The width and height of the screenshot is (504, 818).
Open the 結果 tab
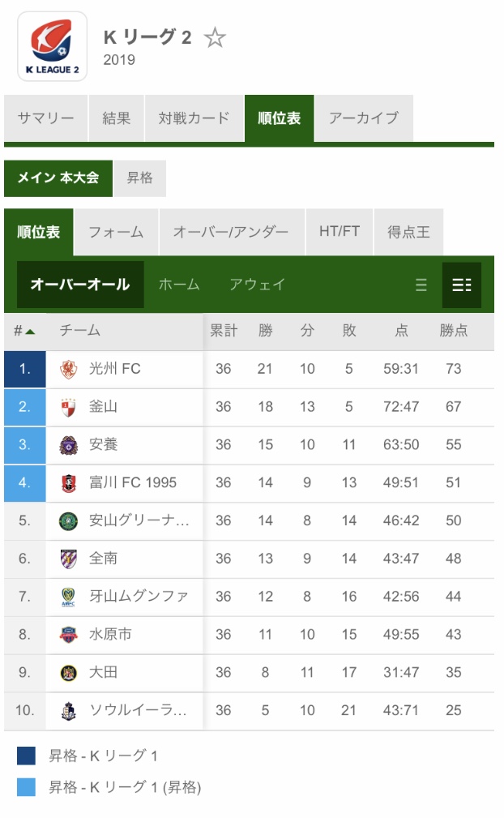pos(116,118)
